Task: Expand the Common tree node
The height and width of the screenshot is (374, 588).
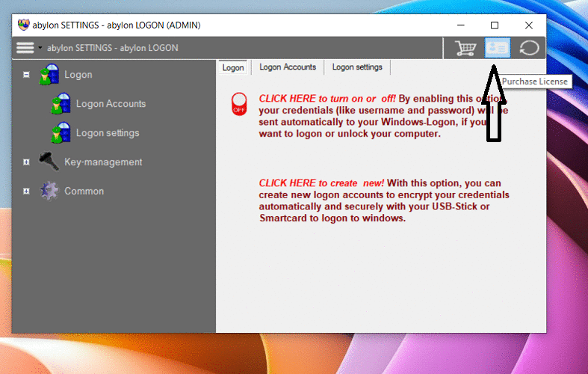Action: (x=26, y=191)
